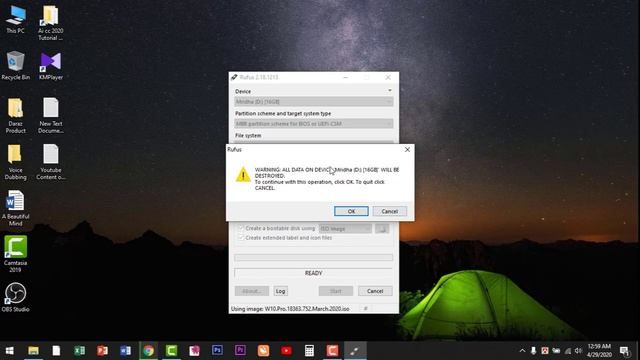This screenshot has width=640, height=360.
Task: Click Cancel in the Rufus warning dialog
Action: pyautogui.click(x=389, y=211)
